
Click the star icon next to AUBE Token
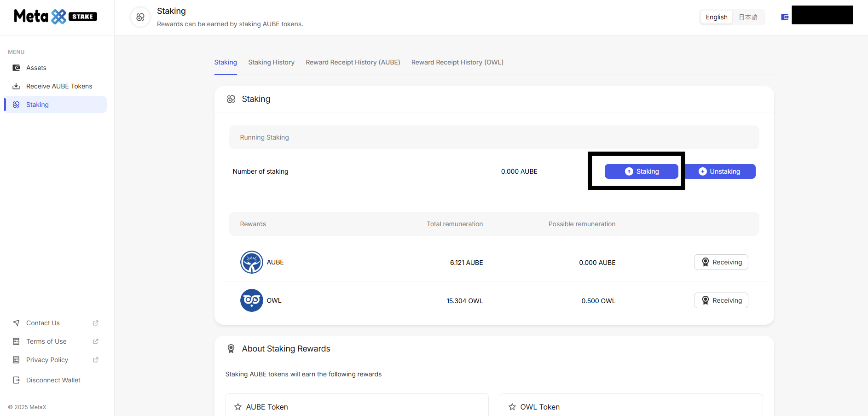pos(238,407)
